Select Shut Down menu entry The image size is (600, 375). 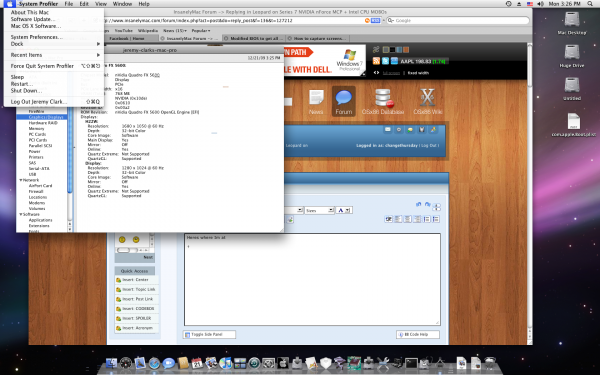point(26,91)
